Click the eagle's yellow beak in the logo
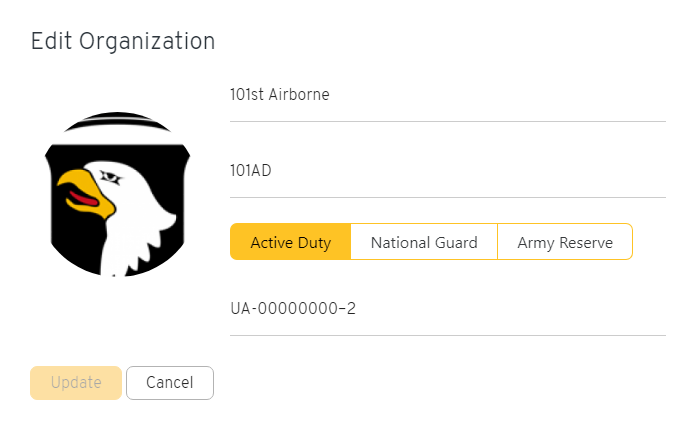This screenshot has width=696, height=430. (x=87, y=193)
